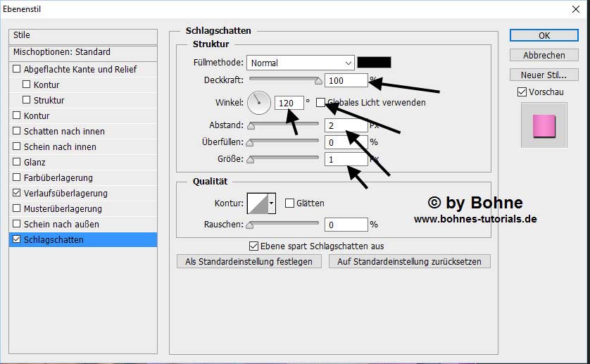Disable Ebene spart Schlagschatten aus
Screen dimensions: 590x364
(x=254, y=246)
